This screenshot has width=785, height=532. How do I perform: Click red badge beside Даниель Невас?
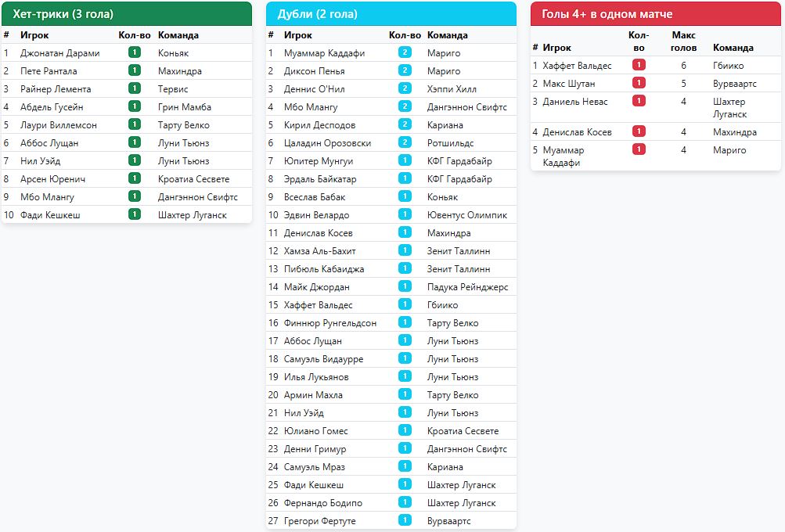click(x=639, y=102)
